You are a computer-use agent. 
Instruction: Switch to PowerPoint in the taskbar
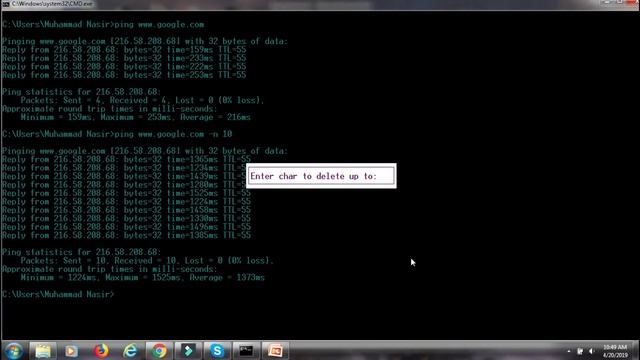[275, 351]
